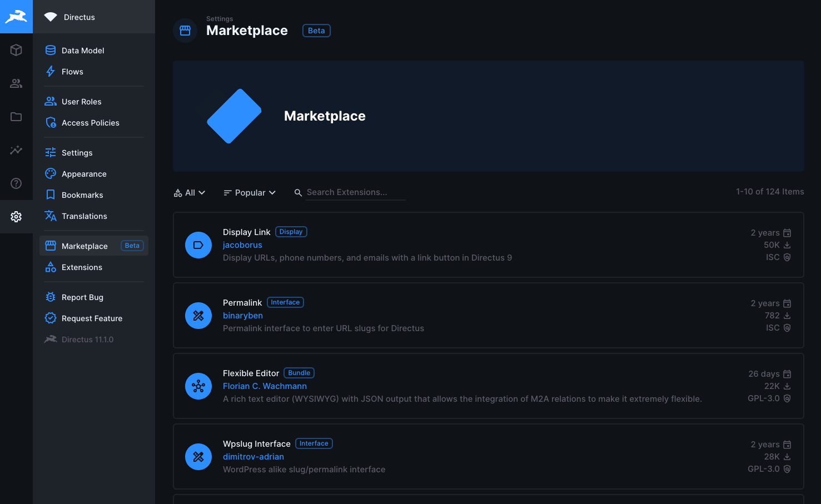Viewport: 821px width, 504px height.
Task: Click the User Roles people icon
Action: tap(51, 101)
